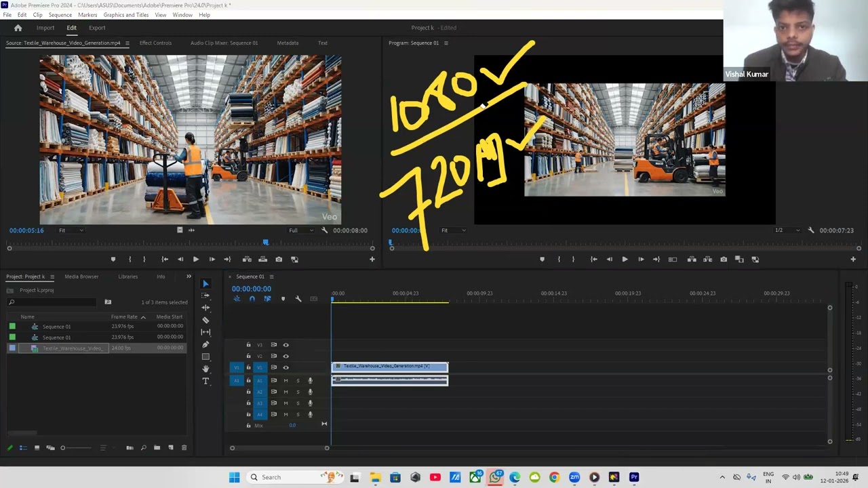This screenshot has height=488, width=868.
Task: Open Source monitor settings wrench
Action: [325, 230]
